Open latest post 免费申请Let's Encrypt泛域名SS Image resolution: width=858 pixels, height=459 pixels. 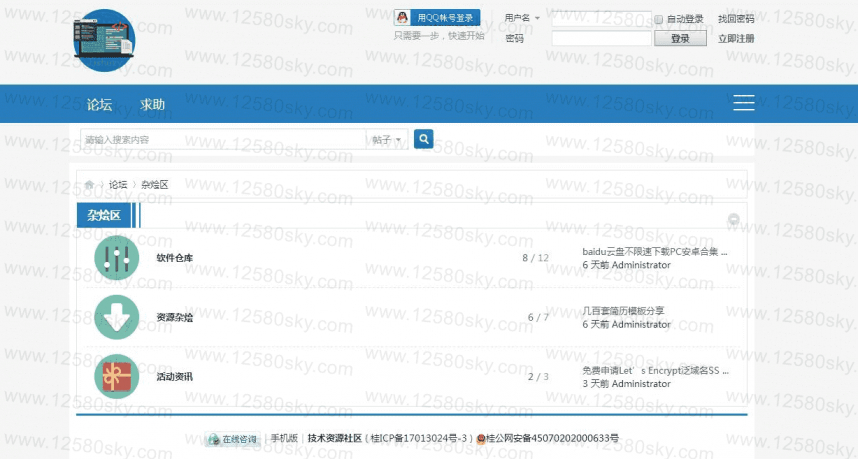coord(655,370)
